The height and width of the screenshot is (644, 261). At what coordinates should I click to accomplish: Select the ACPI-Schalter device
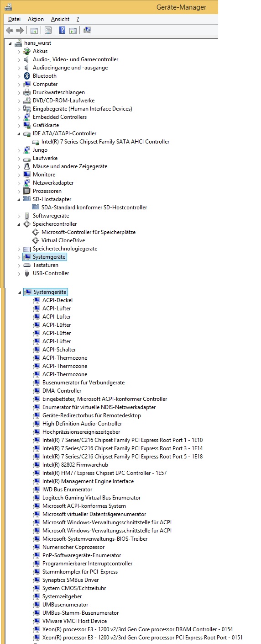[59, 350]
